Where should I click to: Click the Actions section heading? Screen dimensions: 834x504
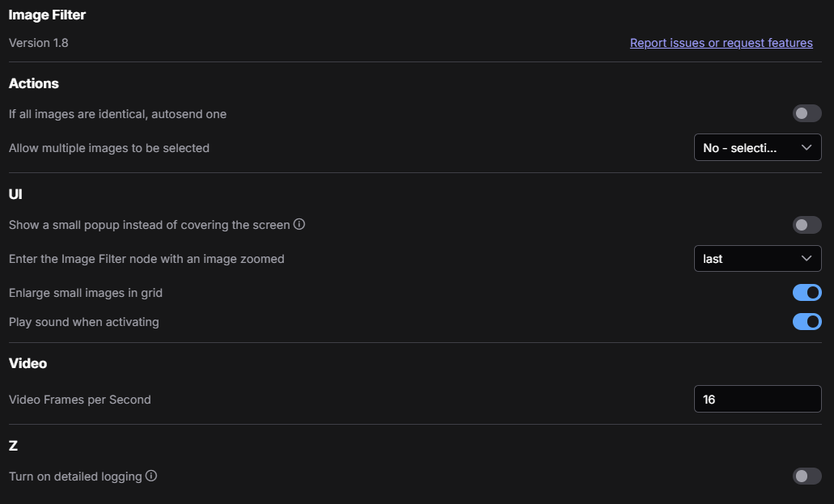tap(33, 83)
